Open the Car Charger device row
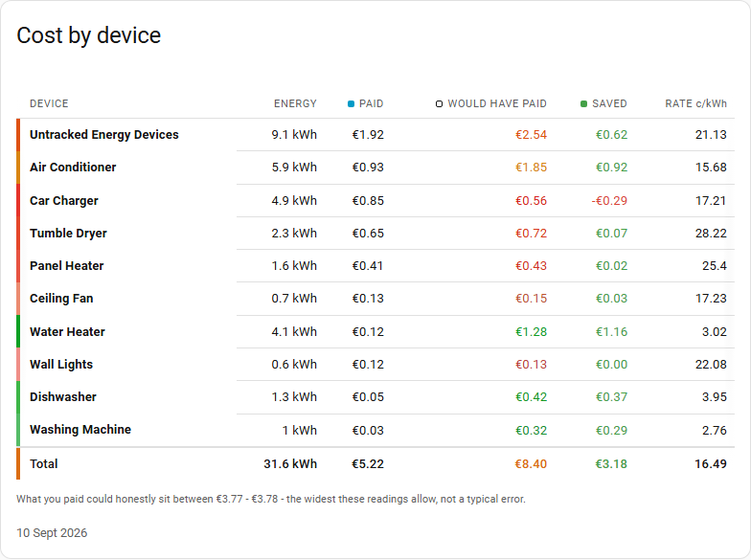The height and width of the screenshot is (560, 751). (x=375, y=201)
